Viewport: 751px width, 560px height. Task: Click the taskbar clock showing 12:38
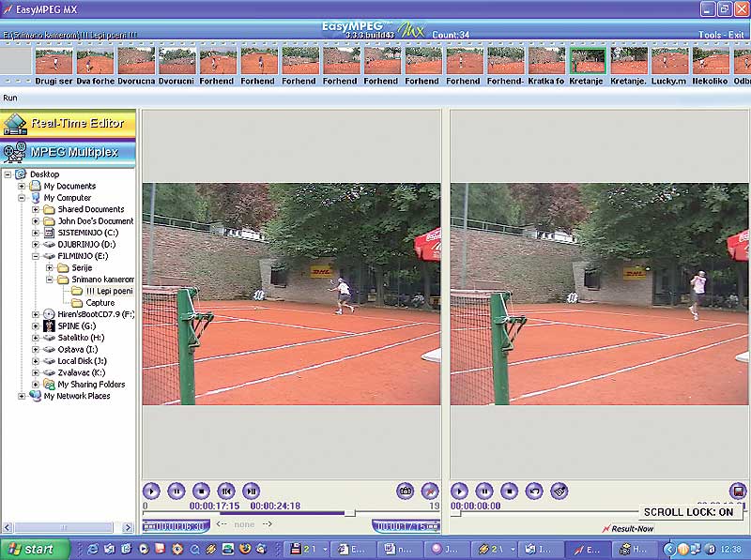tap(731, 549)
